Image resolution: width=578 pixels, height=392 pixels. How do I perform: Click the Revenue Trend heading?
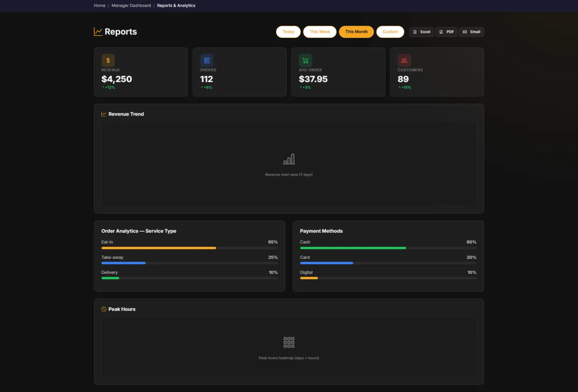(x=126, y=114)
